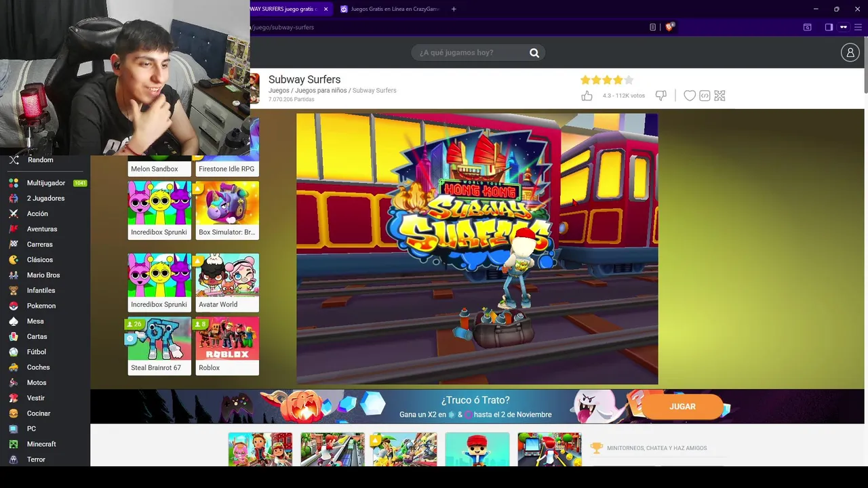
Task: Open the Coches car category
Action: (38, 367)
